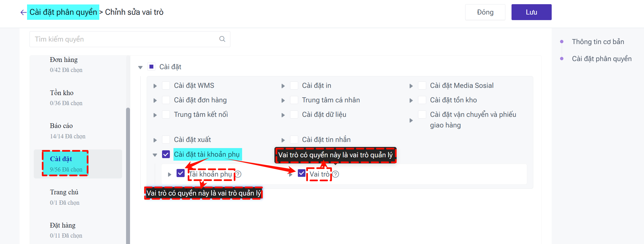Check the Cài đặt Media Sosial checkbox
644x244 pixels.
pos(422,86)
